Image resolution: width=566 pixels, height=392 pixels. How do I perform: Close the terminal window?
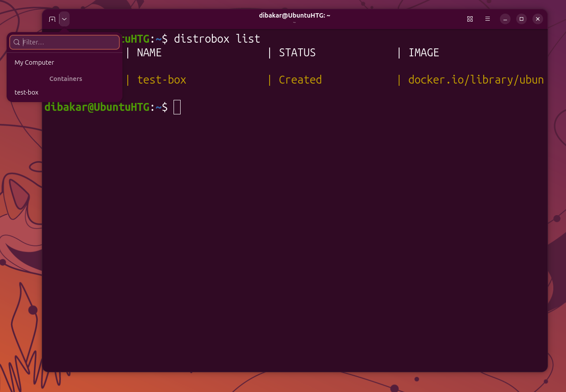point(538,19)
